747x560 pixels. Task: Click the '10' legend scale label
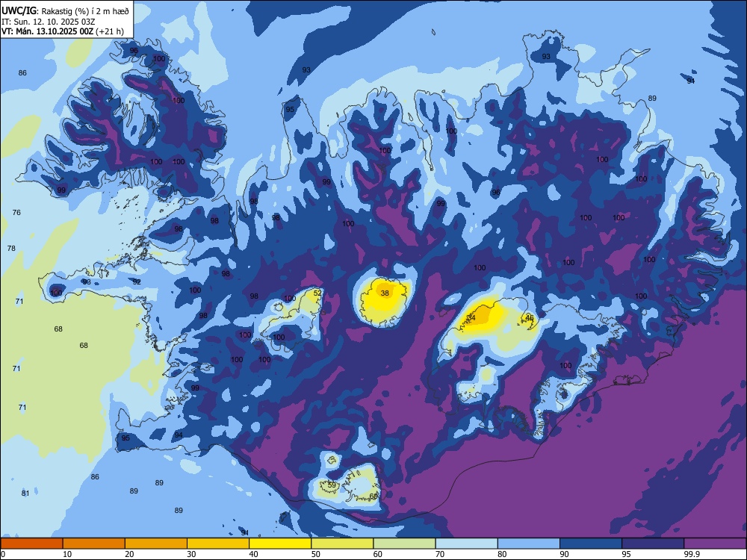(67, 554)
